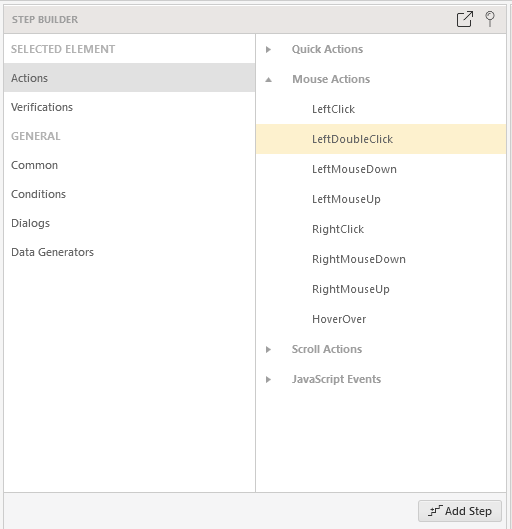Expand the JavaScript Events group

(x=268, y=380)
